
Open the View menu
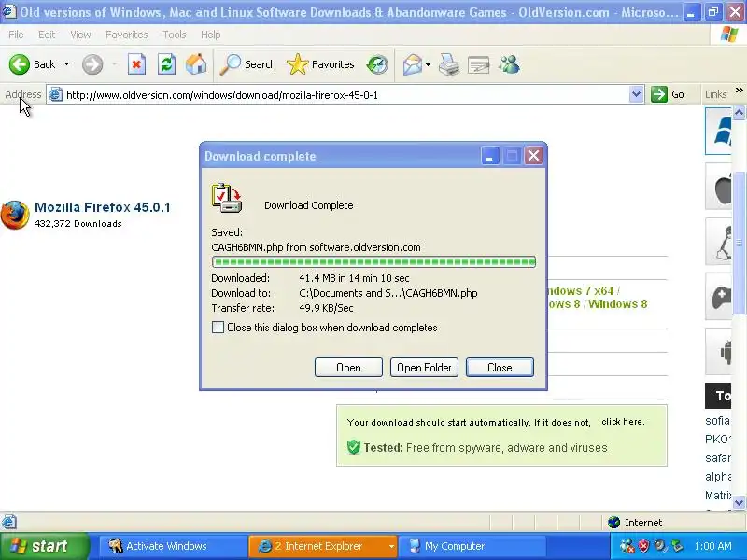click(80, 35)
